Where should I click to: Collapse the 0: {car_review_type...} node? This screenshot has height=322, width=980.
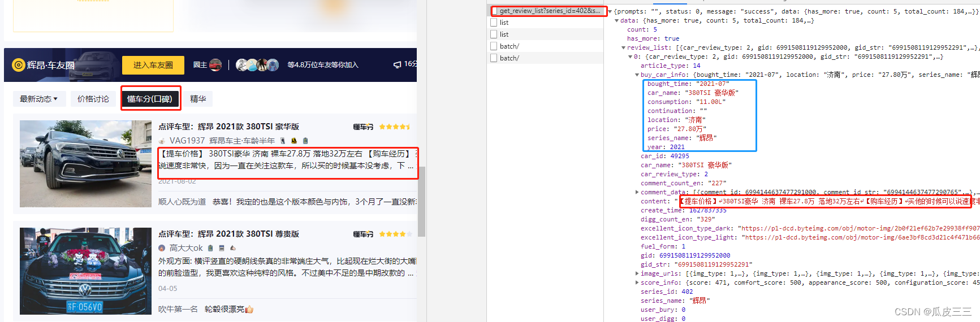631,56
